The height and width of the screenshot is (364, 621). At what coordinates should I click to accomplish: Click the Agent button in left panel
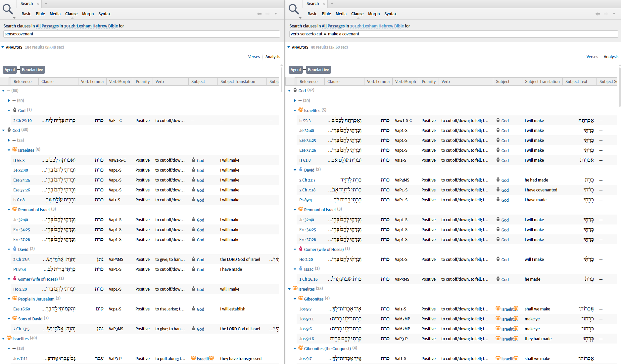tap(10, 70)
